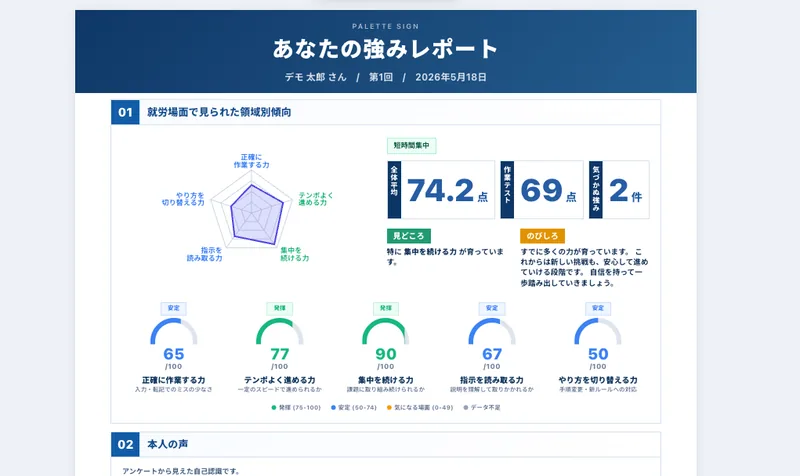Click the date 2026年5月18日

tap(451, 77)
